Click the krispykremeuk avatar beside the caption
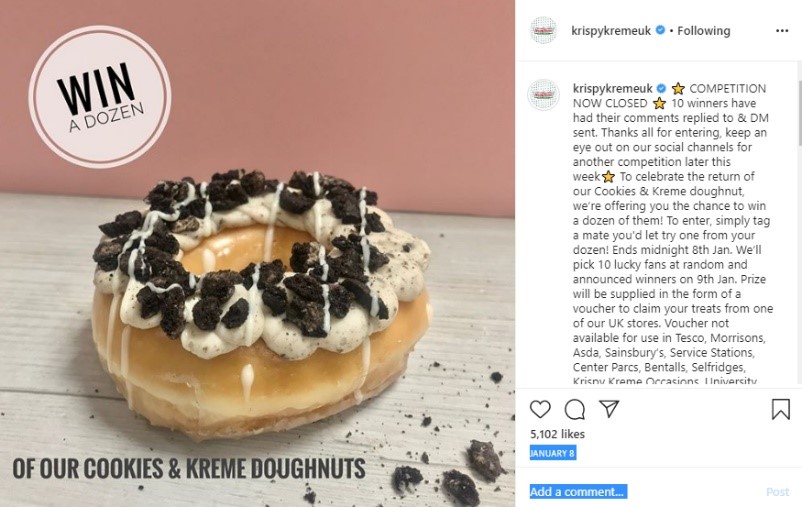The image size is (802, 507). [544, 95]
